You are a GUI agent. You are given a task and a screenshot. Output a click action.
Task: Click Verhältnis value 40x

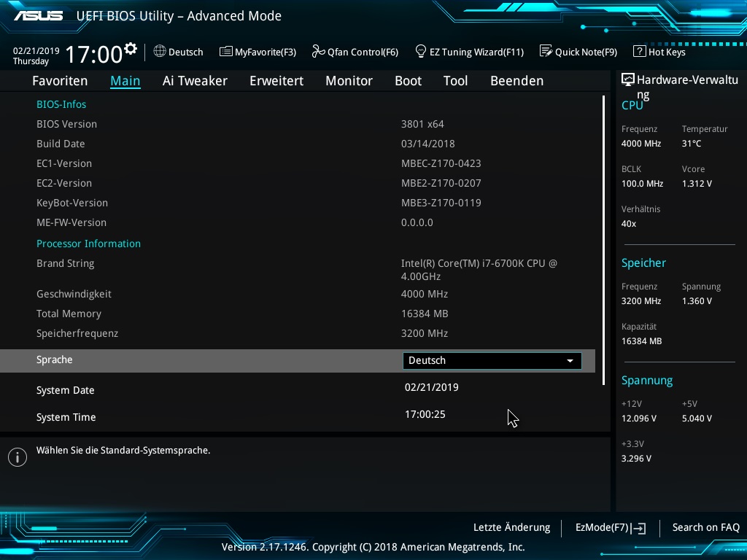pyautogui.click(x=629, y=224)
